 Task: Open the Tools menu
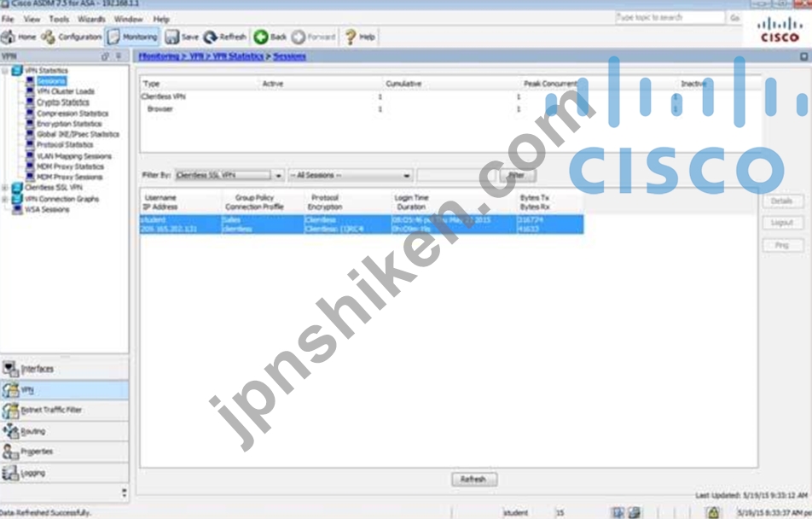[x=59, y=19]
